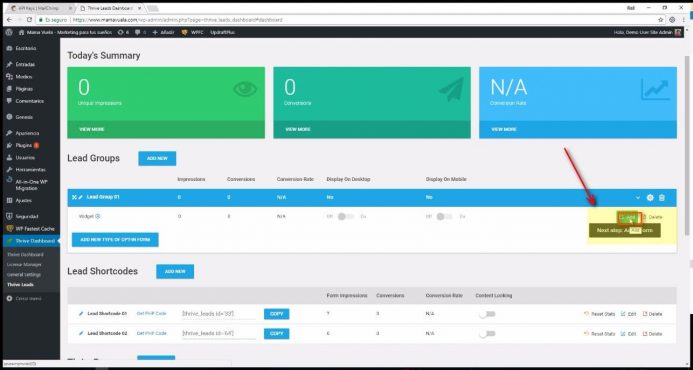Open the comments bubble in admin bar
This screenshot has width=693, height=370.
click(141, 32)
